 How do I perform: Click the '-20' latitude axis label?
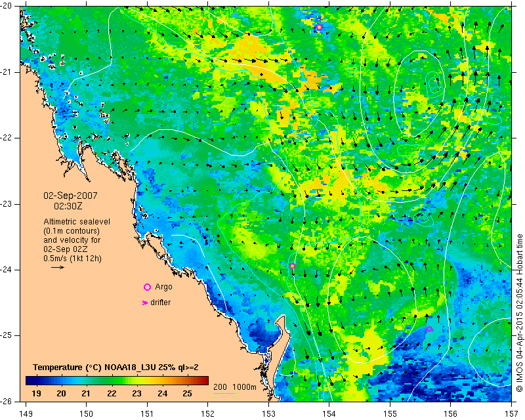(7, 7)
